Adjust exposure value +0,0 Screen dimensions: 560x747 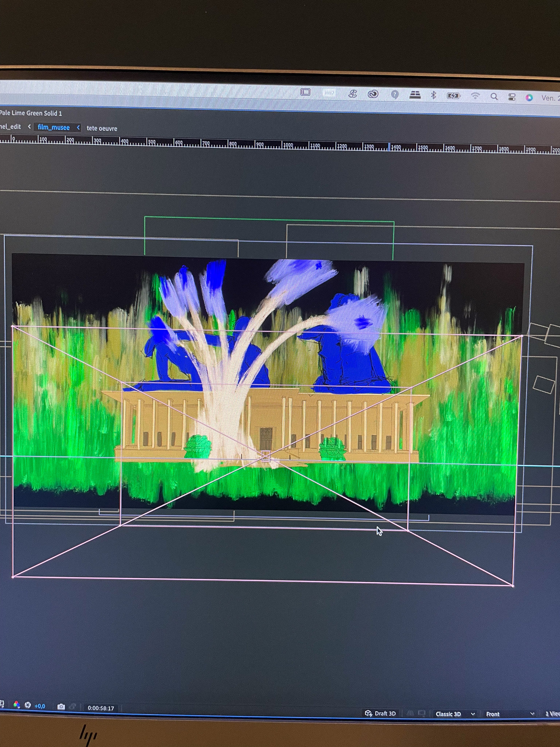tap(40, 706)
